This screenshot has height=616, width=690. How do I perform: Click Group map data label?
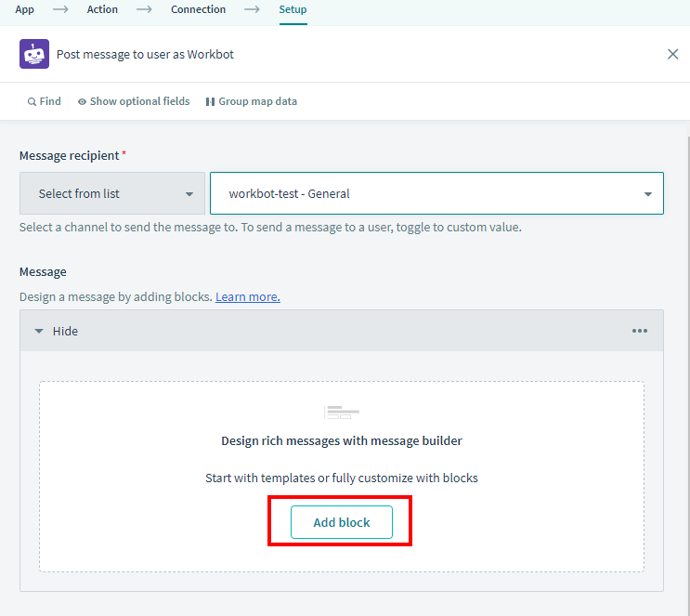click(x=258, y=101)
